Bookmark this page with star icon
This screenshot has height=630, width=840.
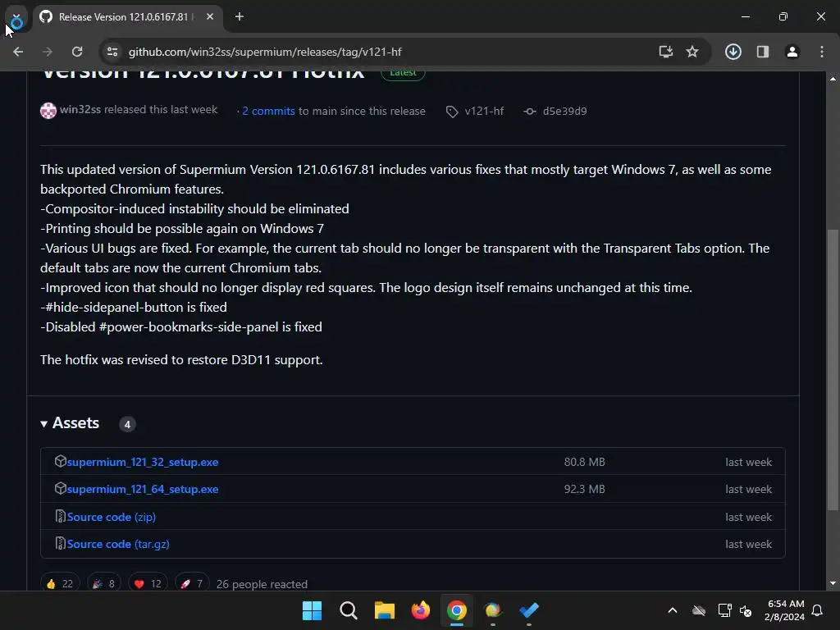click(692, 52)
